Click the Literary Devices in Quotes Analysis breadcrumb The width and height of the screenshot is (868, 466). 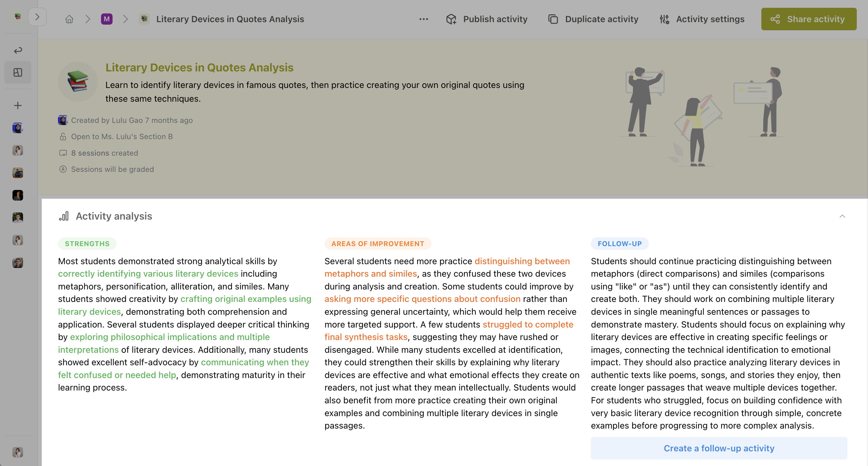tap(230, 19)
